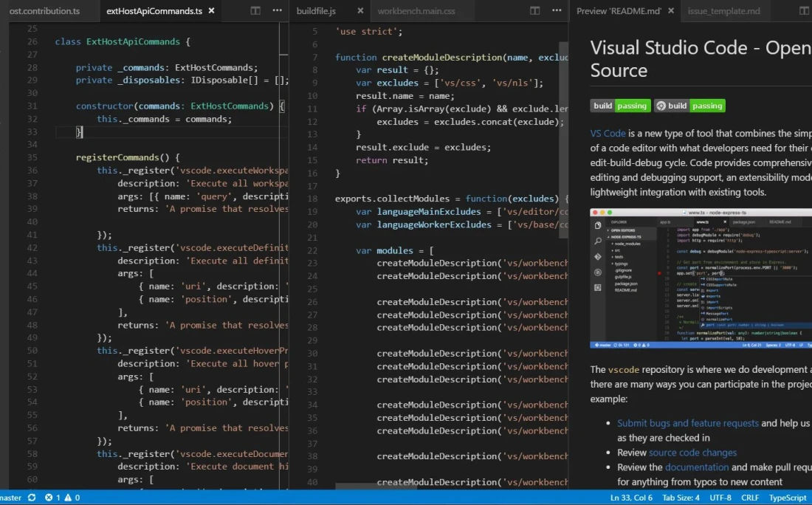This screenshot has width=812, height=505.
Task: Click the first green build passing badge
Action: click(x=620, y=106)
